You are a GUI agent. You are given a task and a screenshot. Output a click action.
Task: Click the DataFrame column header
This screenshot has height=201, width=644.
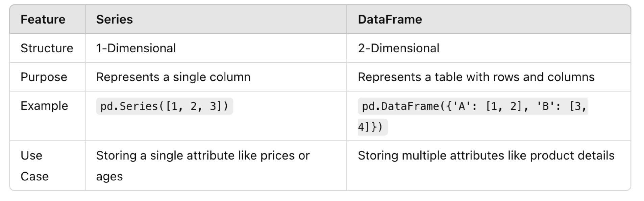pos(390,20)
